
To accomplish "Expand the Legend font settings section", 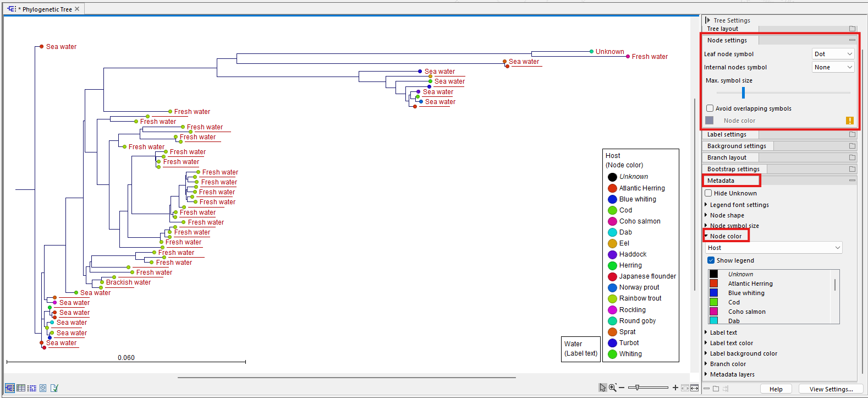I will point(739,205).
